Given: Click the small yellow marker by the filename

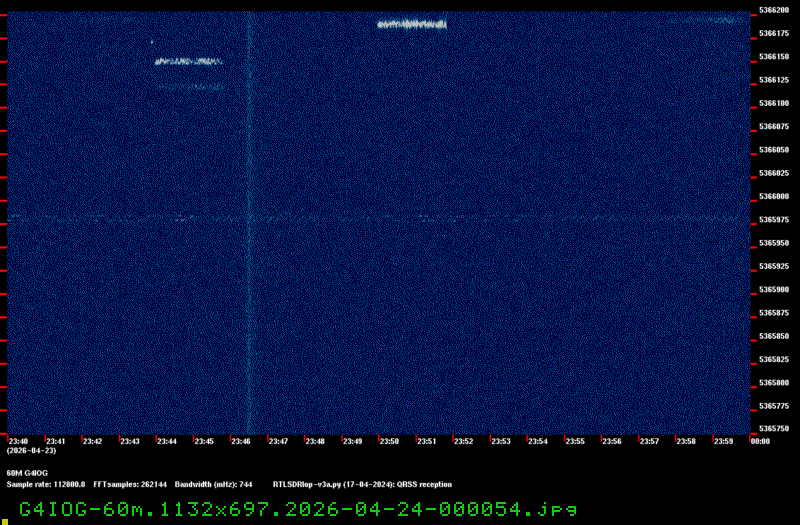Looking at the screenshot, I should (x=5, y=522).
